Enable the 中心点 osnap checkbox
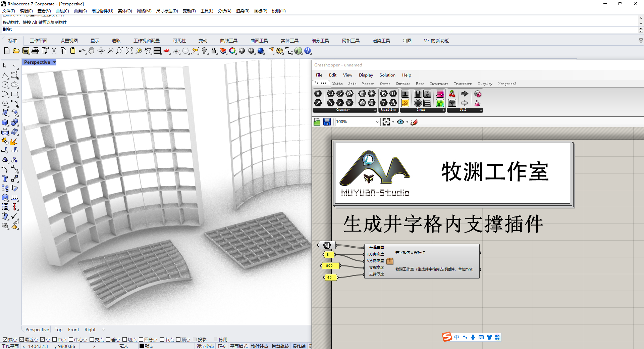 tap(71, 340)
